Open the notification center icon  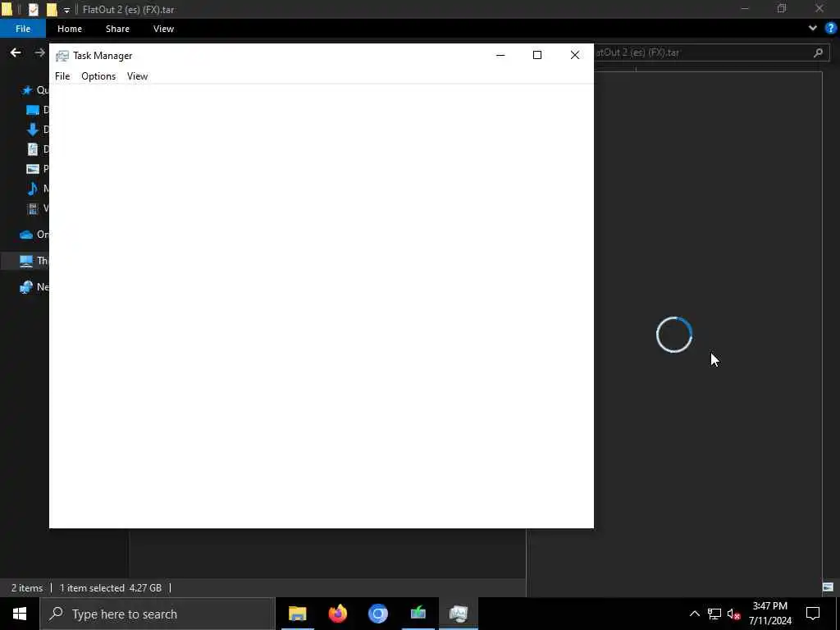tap(813, 614)
